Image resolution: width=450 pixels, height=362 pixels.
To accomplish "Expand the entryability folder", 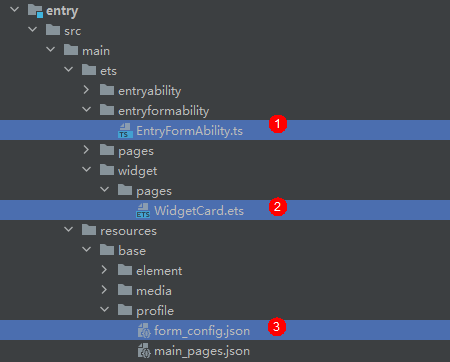I will [86, 90].
